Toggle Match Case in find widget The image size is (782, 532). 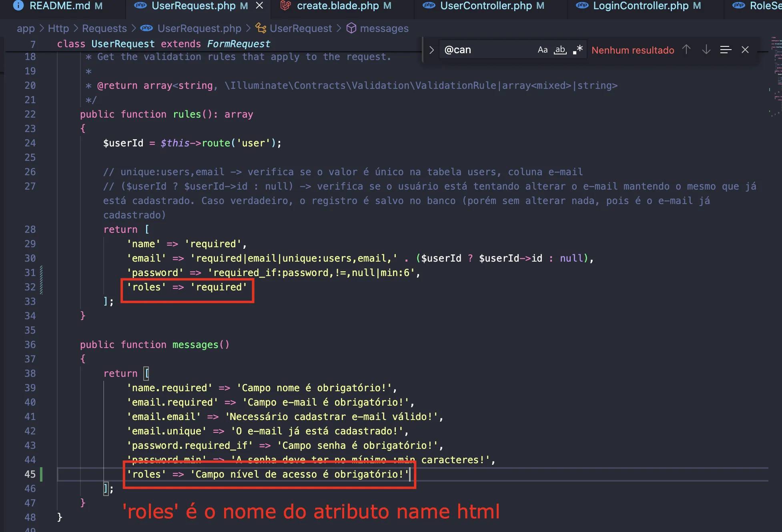[x=542, y=50]
